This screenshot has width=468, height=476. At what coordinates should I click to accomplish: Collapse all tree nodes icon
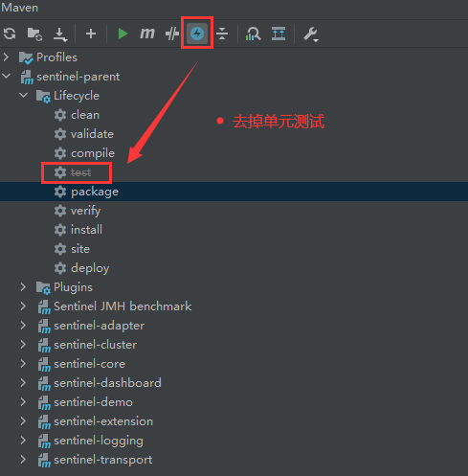tap(222, 34)
